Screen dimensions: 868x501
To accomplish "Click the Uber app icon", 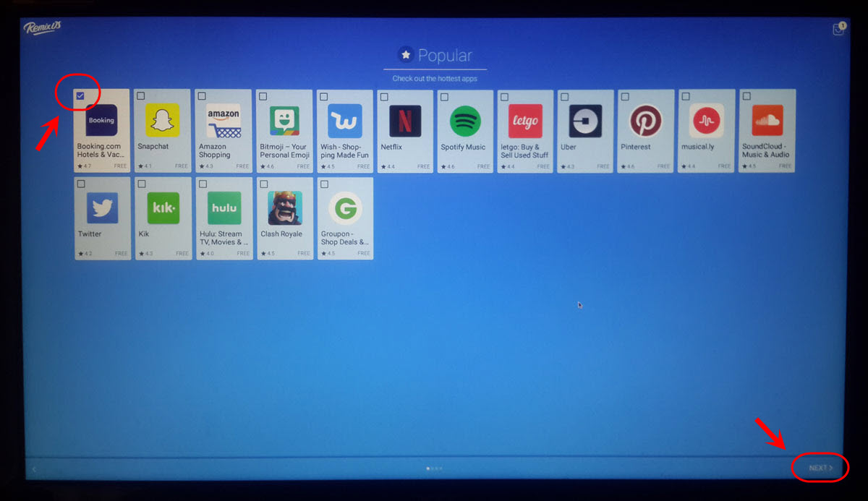I will tap(585, 121).
